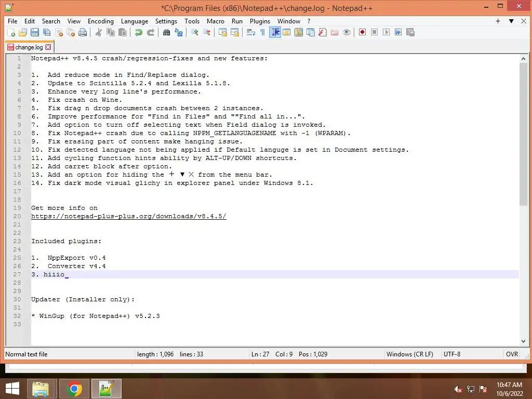532x399 pixels.
Task: Open the ▼ document list dropdown
Action: tap(511, 21)
